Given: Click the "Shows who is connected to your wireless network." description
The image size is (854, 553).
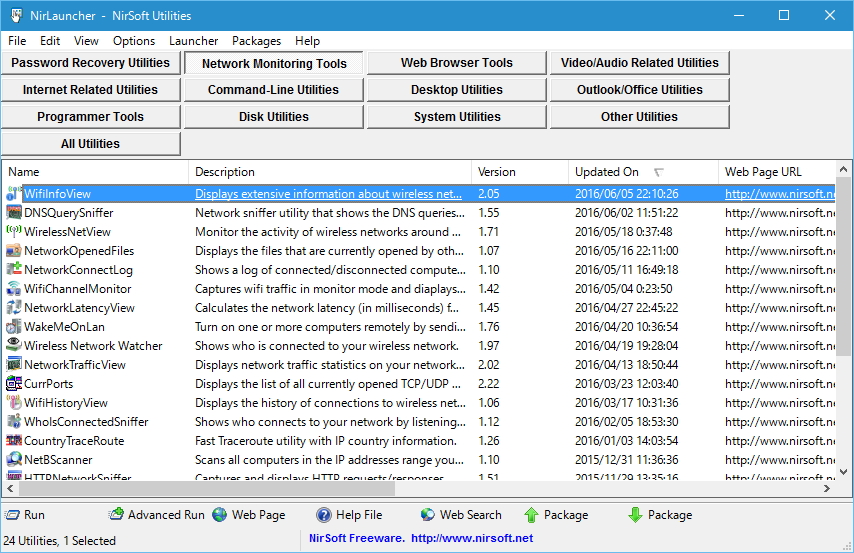Looking at the screenshot, I should pos(327,346).
